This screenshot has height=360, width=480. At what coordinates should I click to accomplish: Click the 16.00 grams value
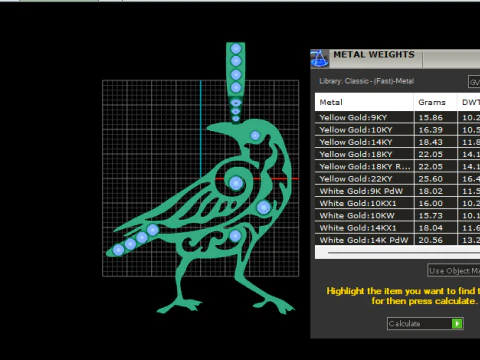(430, 203)
